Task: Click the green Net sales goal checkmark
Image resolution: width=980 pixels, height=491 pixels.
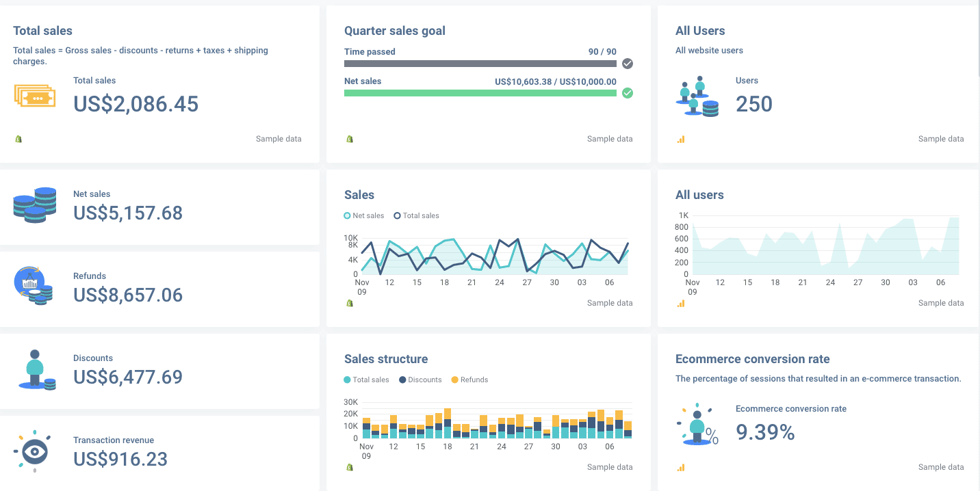Action: 628,93
